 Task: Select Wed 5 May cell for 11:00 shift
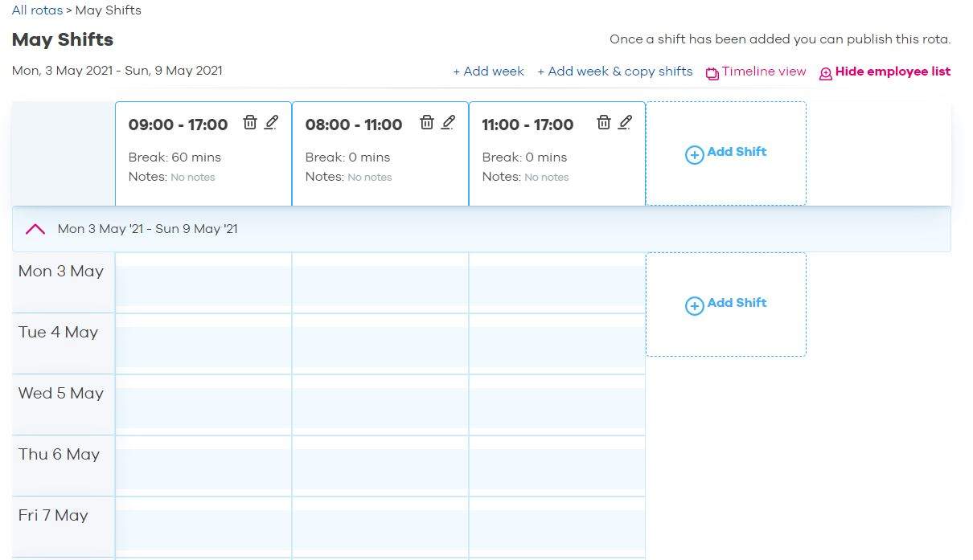pos(557,405)
